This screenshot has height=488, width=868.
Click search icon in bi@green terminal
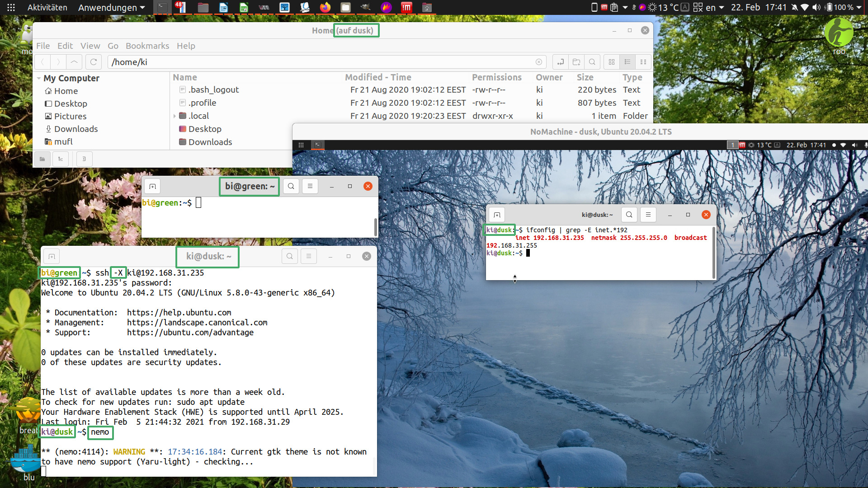(x=291, y=186)
